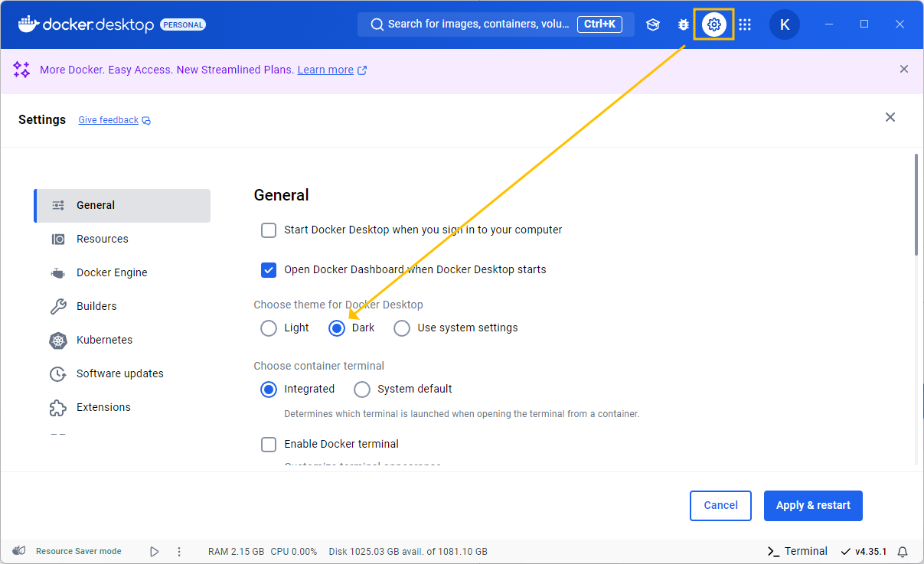Click the CPU 0.00% status text
Image resolution: width=924 pixels, height=564 pixels.
[294, 551]
